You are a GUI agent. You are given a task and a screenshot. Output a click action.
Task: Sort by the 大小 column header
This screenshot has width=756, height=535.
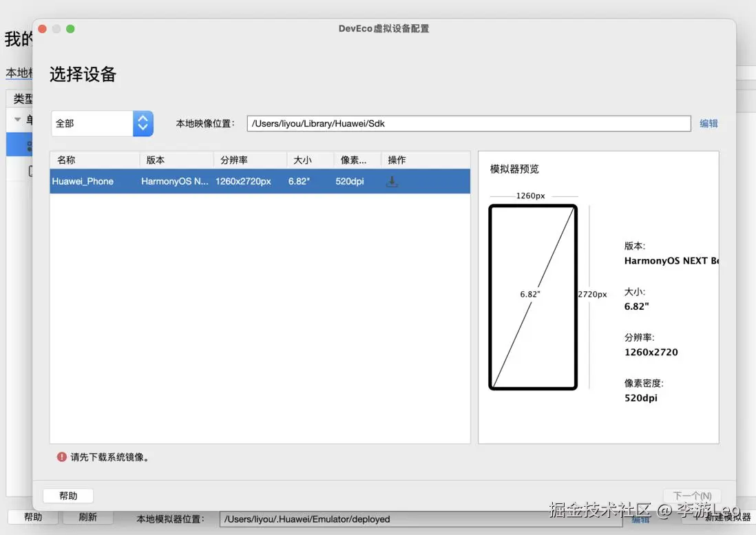pos(310,160)
